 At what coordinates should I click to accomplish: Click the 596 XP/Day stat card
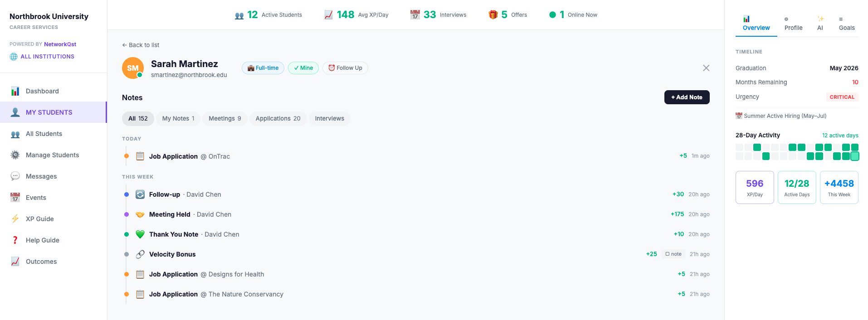(x=755, y=187)
